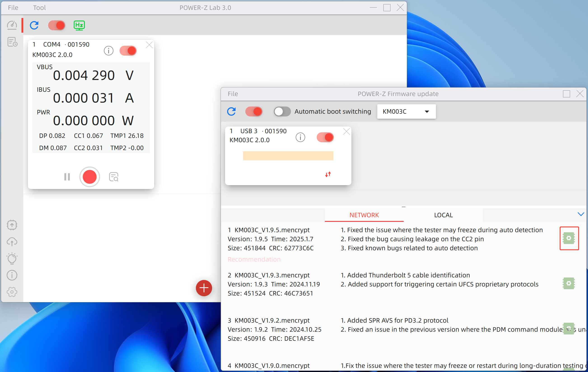Viewport: 588px width, 372px height.
Task: Collapse the firmware list with the small dash
Action: click(403, 206)
